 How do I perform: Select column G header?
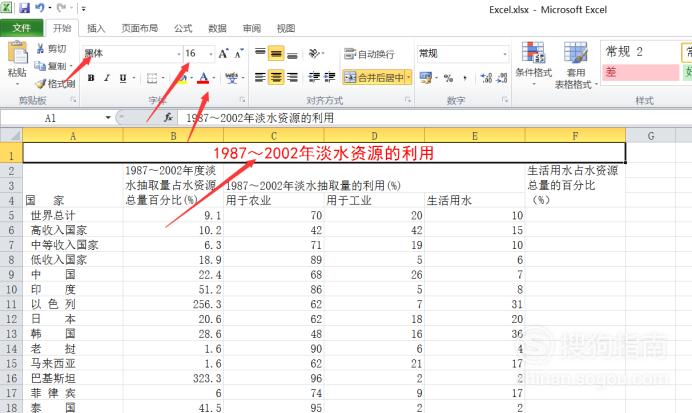click(651, 136)
